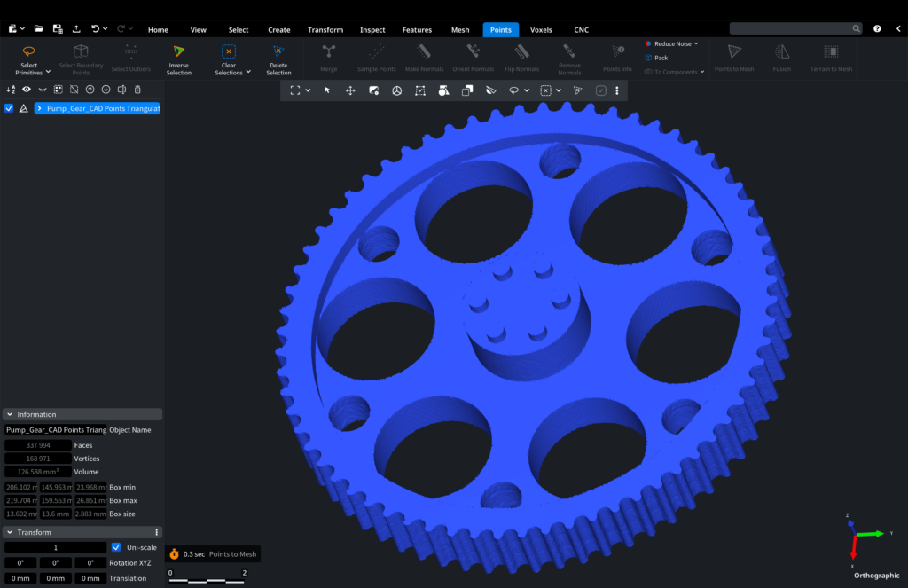Select the arrow pointer tool in viewport toolbar
The width and height of the screenshot is (908, 588).
tap(327, 90)
